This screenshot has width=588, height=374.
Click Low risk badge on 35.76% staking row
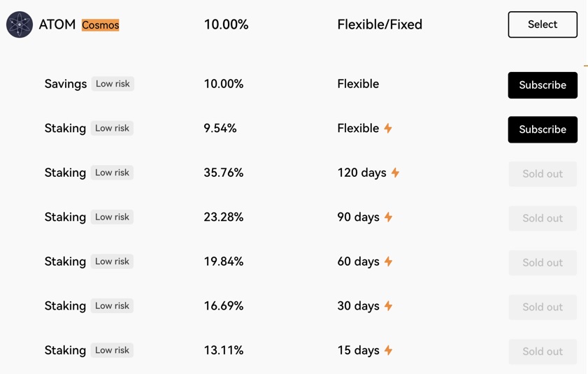(112, 173)
